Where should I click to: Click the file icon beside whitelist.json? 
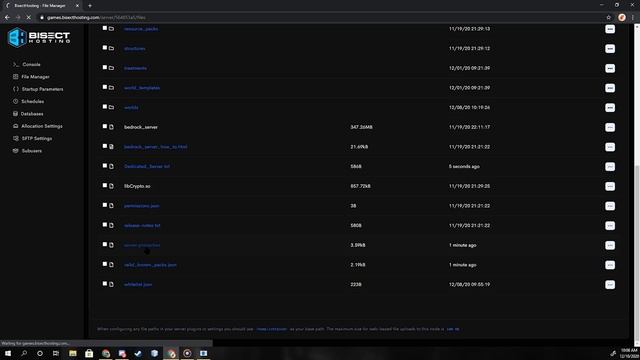[x=111, y=284]
